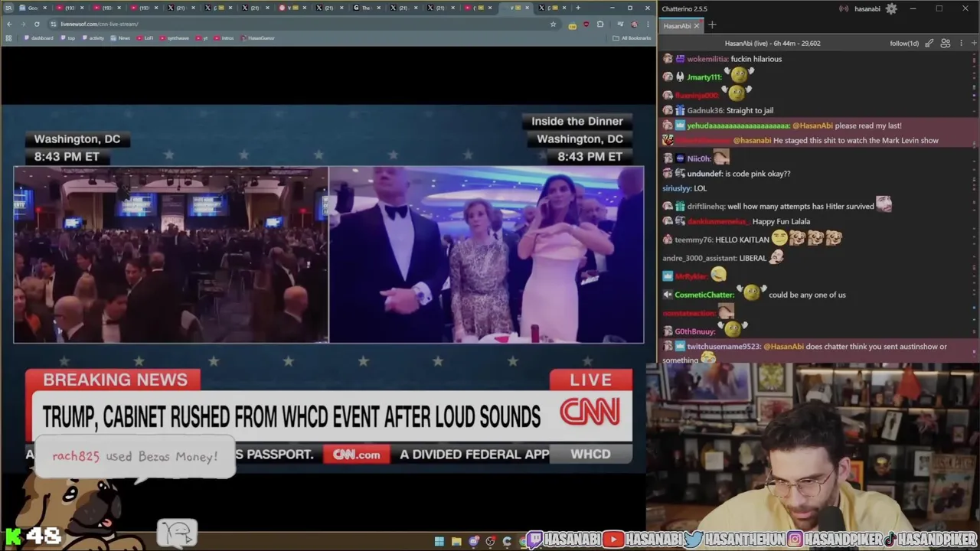Close the HasanAbi chat tab

click(697, 26)
